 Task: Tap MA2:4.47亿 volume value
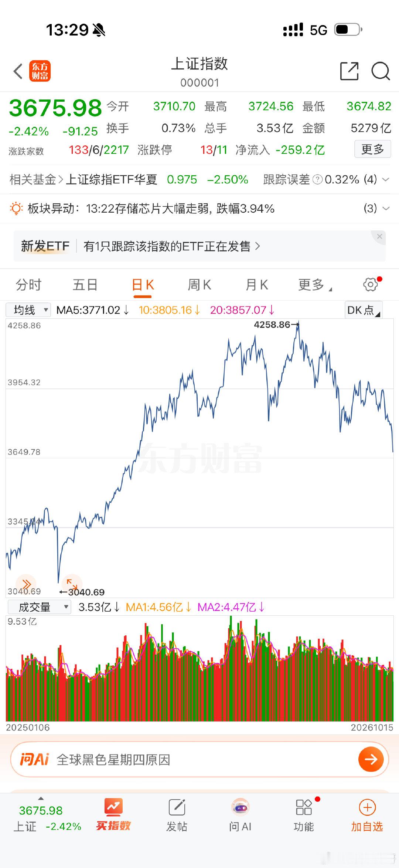(x=231, y=607)
